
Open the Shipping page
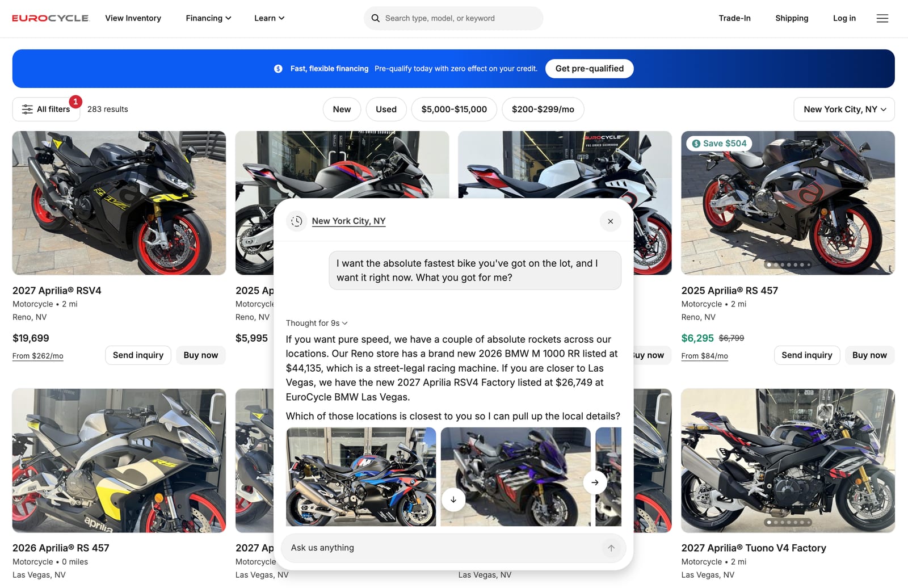click(x=792, y=18)
